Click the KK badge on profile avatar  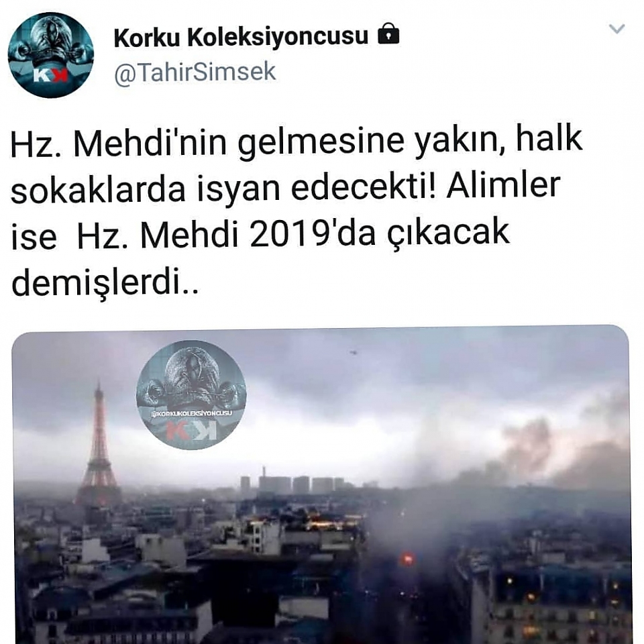tap(50, 75)
